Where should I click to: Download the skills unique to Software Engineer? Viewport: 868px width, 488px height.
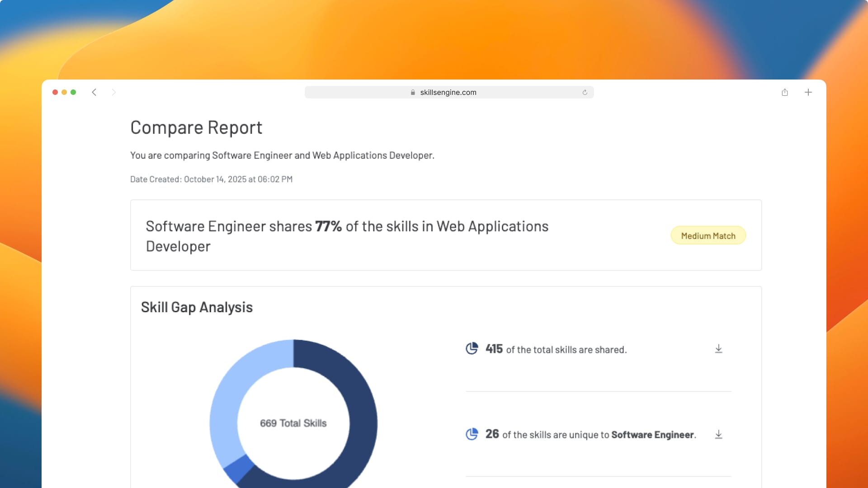[x=719, y=434]
